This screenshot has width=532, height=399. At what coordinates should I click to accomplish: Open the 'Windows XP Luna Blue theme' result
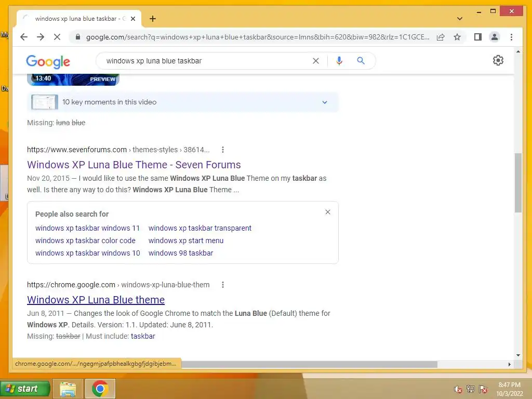pyautogui.click(x=96, y=300)
